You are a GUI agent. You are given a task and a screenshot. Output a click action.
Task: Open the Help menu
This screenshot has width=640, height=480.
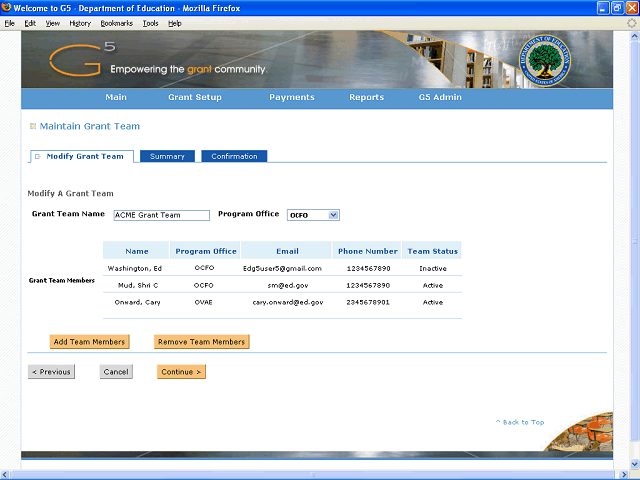click(x=175, y=23)
